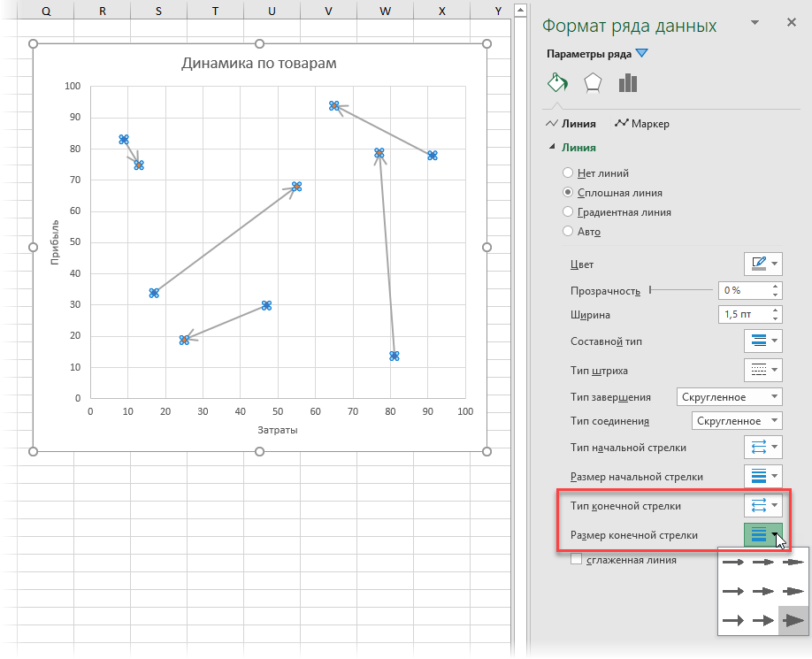Open the Fill & Line paint bucket tab
812x659 pixels.
(556, 83)
